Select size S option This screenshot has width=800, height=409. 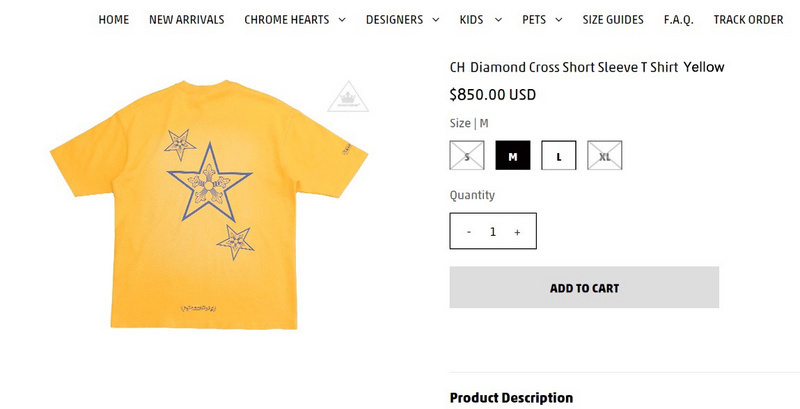(467, 156)
